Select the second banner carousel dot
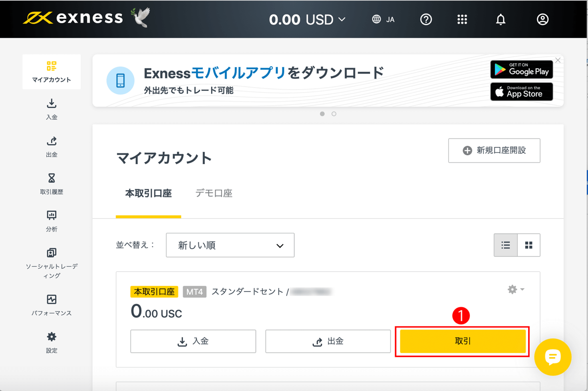588x391 pixels. [x=334, y=114]
